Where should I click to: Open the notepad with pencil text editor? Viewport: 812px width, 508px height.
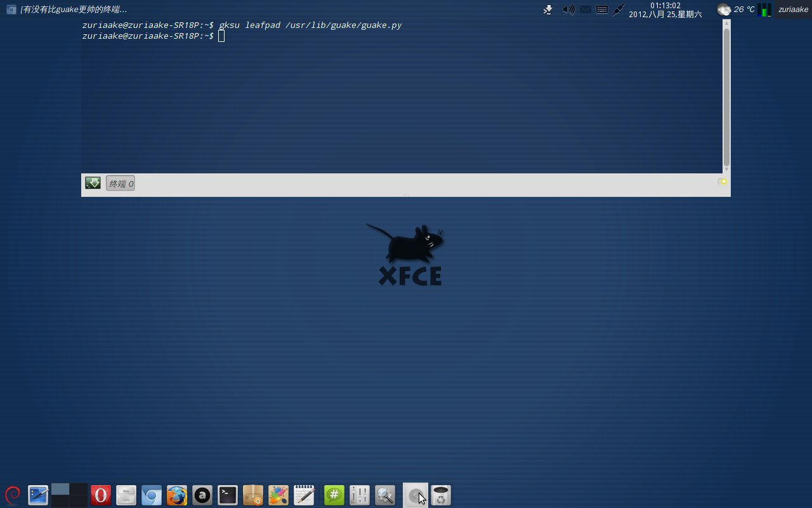coord(304,495)
